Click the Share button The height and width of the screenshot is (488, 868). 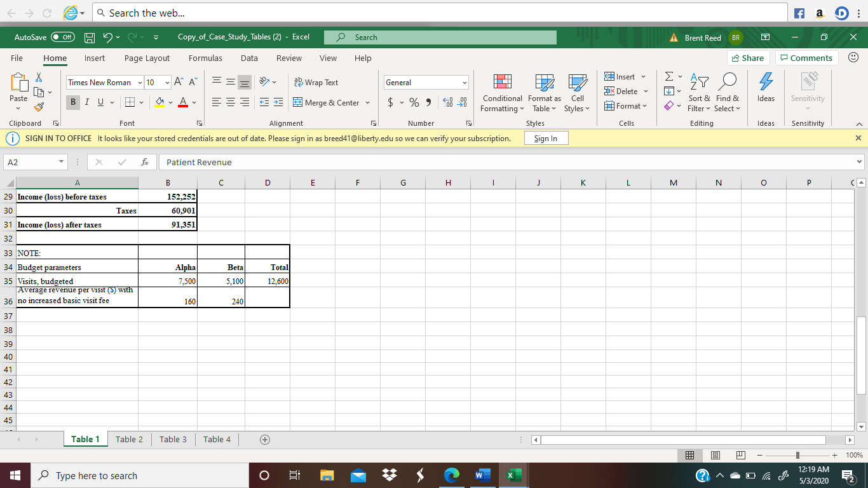click(x=748, y=58)
